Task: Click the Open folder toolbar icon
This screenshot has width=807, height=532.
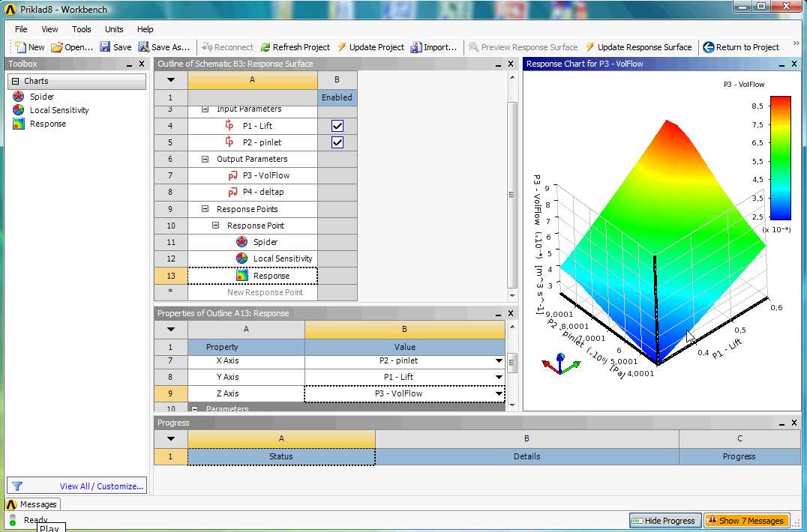Action: pos(56,47)
